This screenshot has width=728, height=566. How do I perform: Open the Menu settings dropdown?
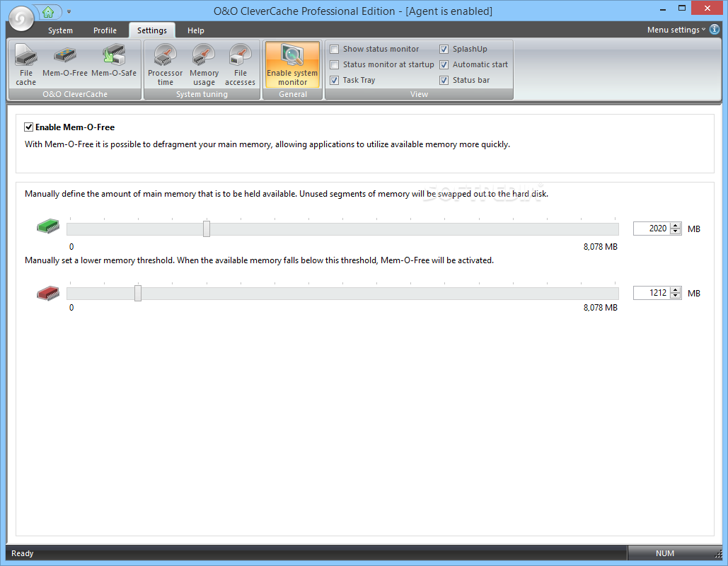tap(676, 30)
